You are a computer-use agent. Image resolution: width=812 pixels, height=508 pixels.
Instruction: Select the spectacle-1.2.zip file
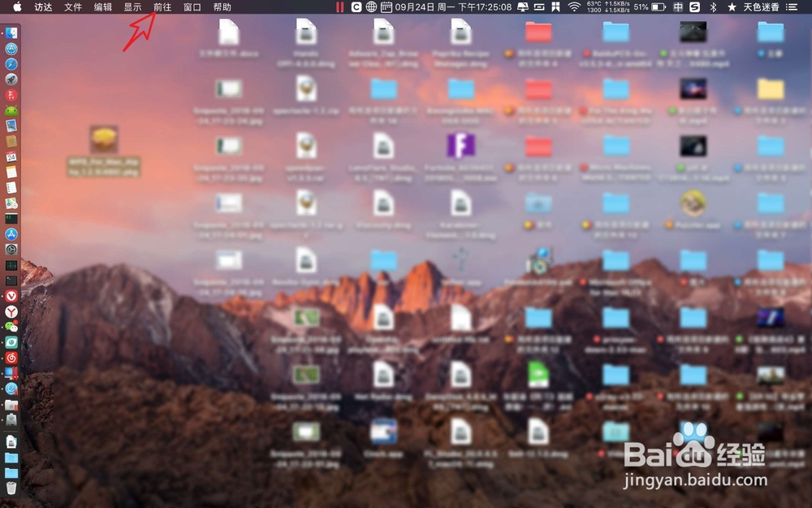pyautogui.click(x=306, y=88)
